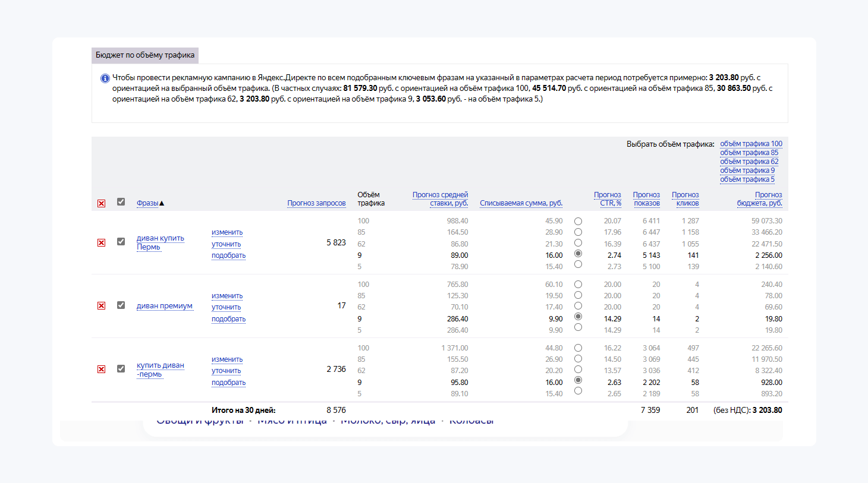The image size is (868, 483).
Task: Click total requests value '8 576'
Action: click(x=336, y=410)
